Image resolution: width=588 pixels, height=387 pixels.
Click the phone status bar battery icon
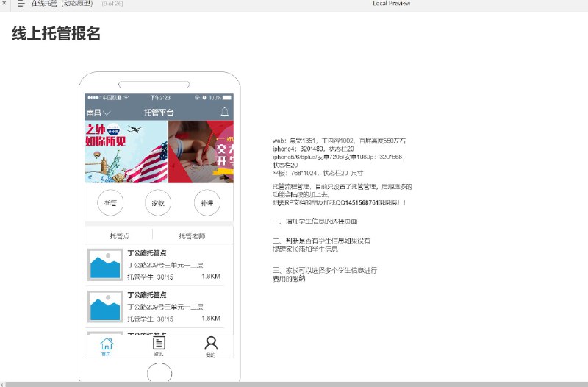click(x=227, y=98)
